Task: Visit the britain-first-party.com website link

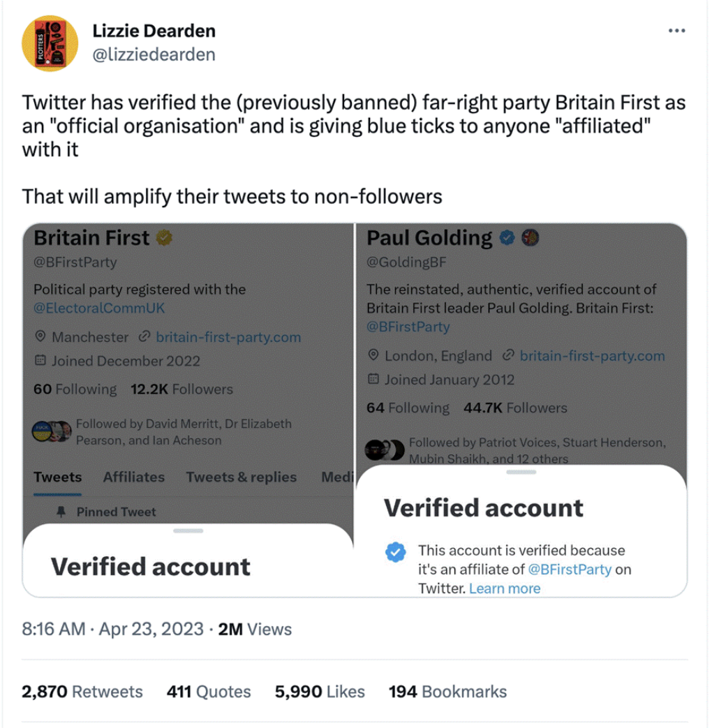Action: [227, 337]
